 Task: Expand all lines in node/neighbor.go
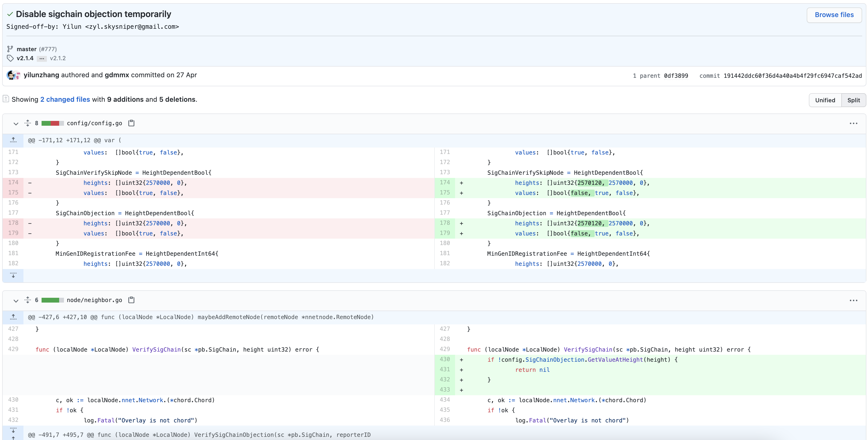[x=28, y=300]
